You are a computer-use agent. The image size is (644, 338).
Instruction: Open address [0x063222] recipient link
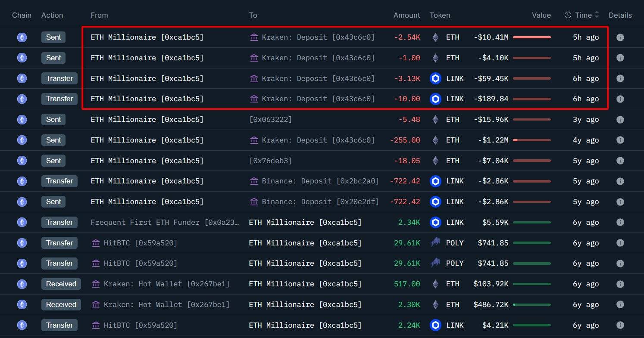pos(270,119)
